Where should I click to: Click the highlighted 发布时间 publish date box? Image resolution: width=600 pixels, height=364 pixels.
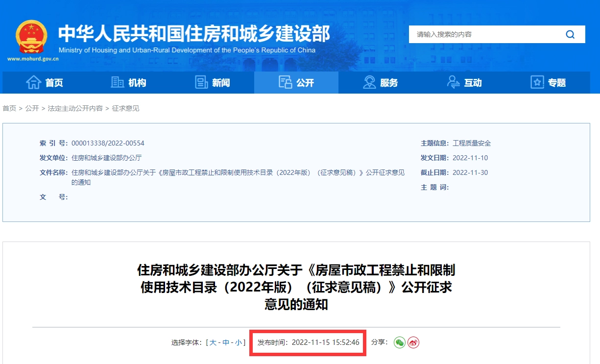pos(308,343)
